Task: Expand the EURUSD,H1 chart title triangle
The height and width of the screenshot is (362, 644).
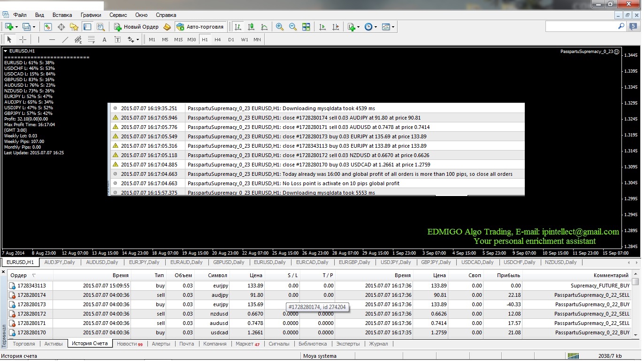Action: [5, 51]
